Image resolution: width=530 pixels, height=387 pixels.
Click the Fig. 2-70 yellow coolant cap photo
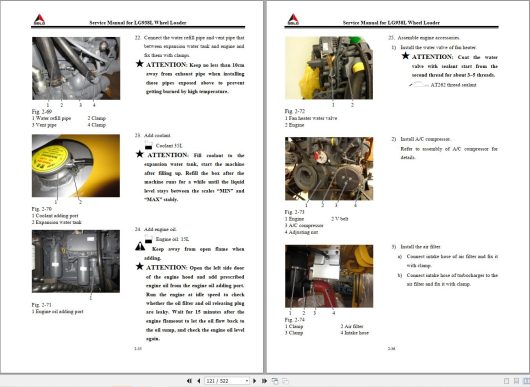pyautogui.click(x=76, y=166)
